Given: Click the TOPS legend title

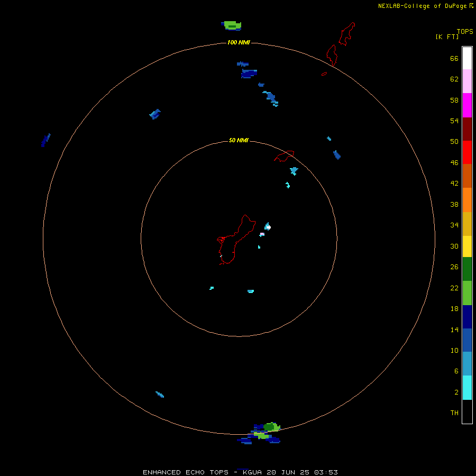Looking at the screenshot, I should [x=465, y=31].
